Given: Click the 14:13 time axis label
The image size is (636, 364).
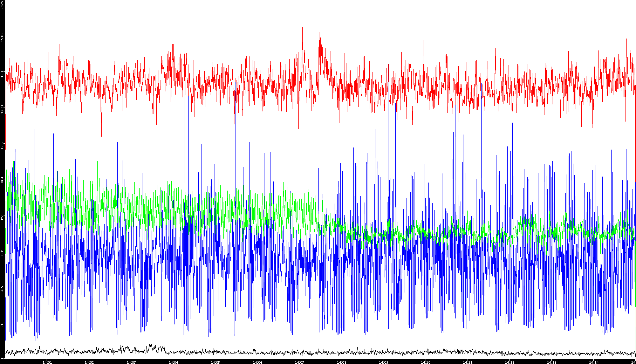Looking at the screenshot, I should tap(552, 362).
